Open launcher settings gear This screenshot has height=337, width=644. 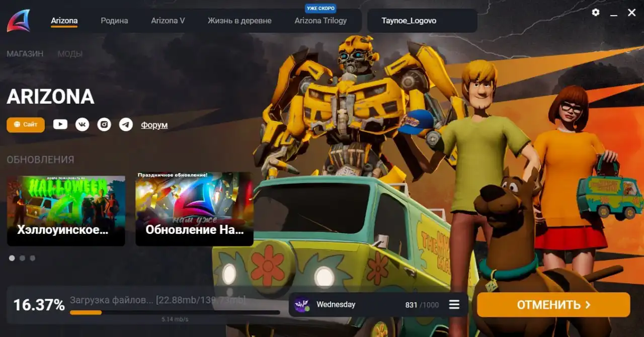(x=596, y=13)
